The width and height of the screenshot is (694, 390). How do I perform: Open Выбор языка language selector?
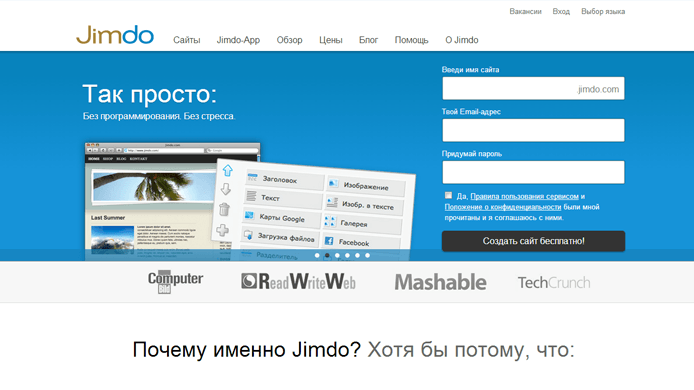pos(603,12)
